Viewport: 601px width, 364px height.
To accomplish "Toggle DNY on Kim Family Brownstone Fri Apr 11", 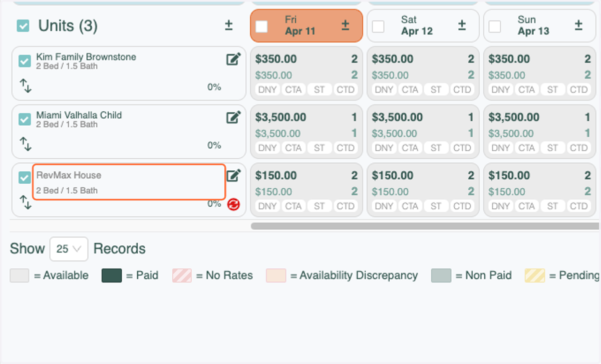I will click(x=267, y=90).
